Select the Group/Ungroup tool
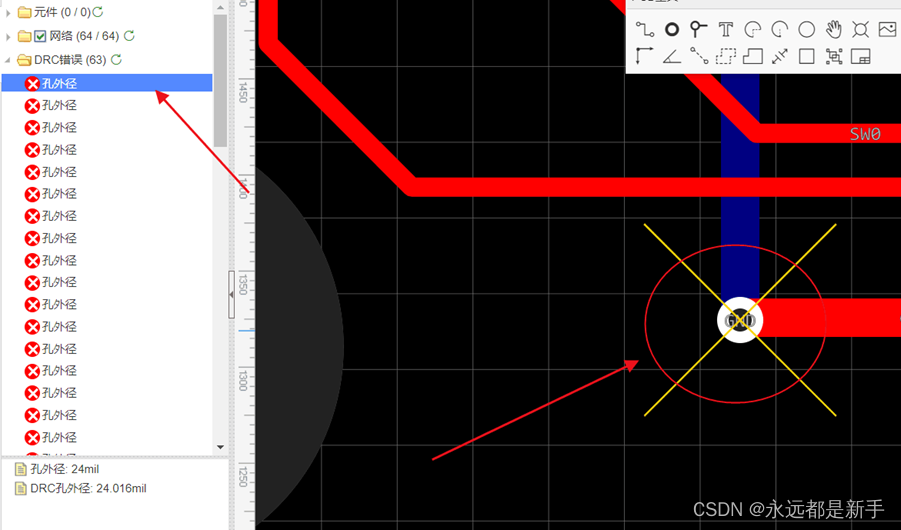The image size is (901, 530). pyautogui.click(x=834, y=56)
